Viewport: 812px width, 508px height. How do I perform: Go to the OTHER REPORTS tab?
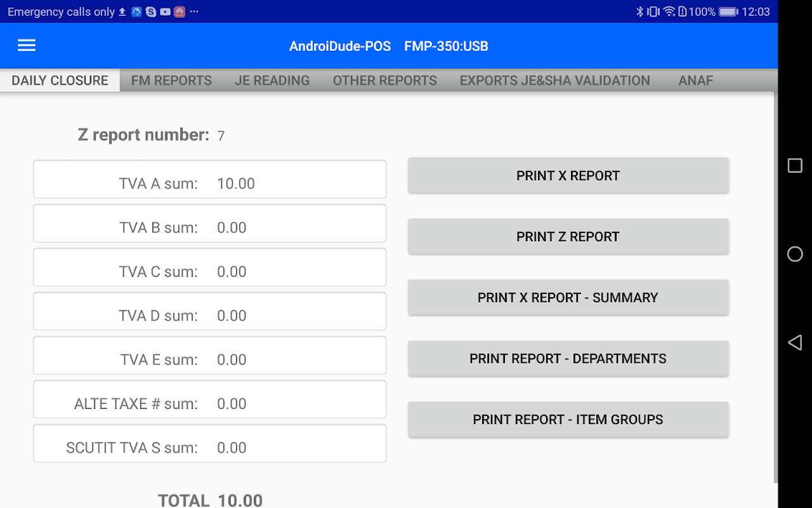[385, 81]
